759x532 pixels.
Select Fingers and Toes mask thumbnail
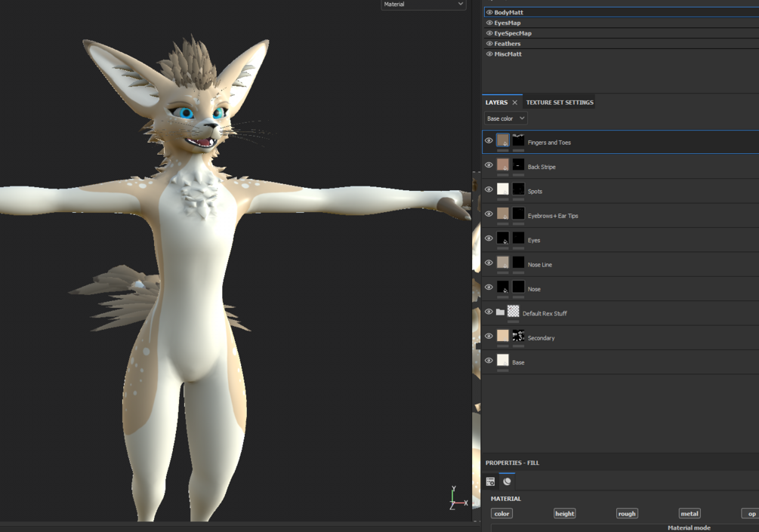(x=518, y=141)
